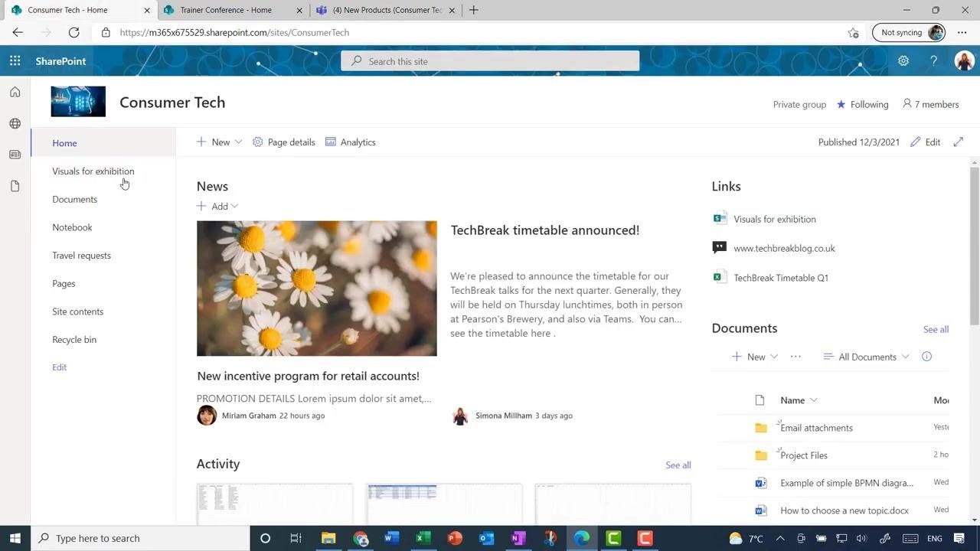This screenshot has width=980, height=551.
Task: Open Page details
Action: pos(284,142)
